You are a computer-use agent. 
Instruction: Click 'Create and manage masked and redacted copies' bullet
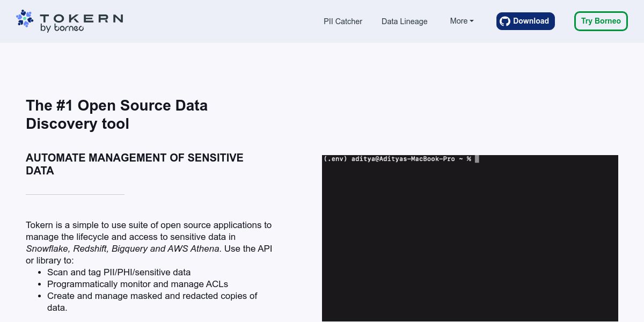(x=152, y=302)
